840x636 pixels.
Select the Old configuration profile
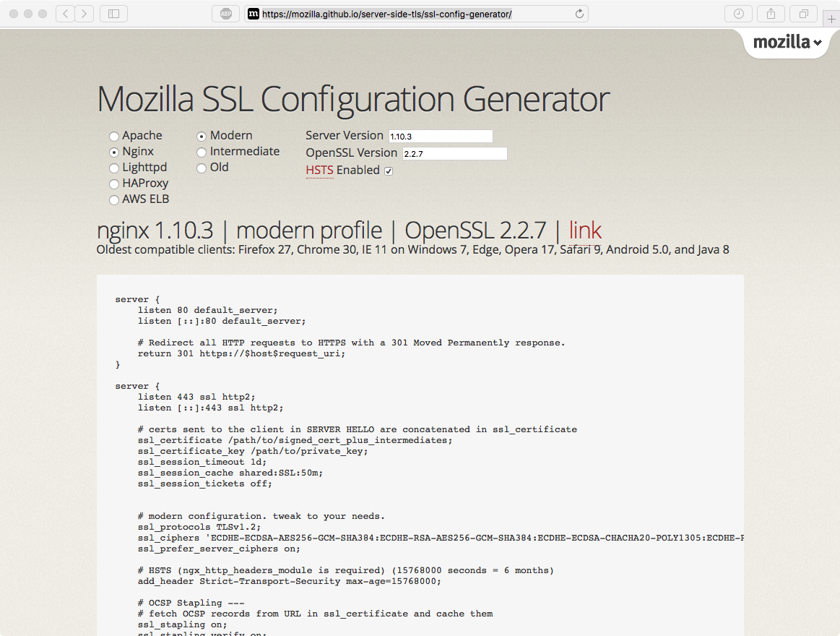pos(201,168)
